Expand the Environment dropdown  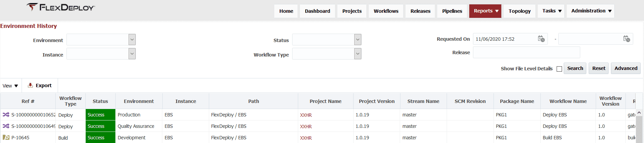pos(132,40)
